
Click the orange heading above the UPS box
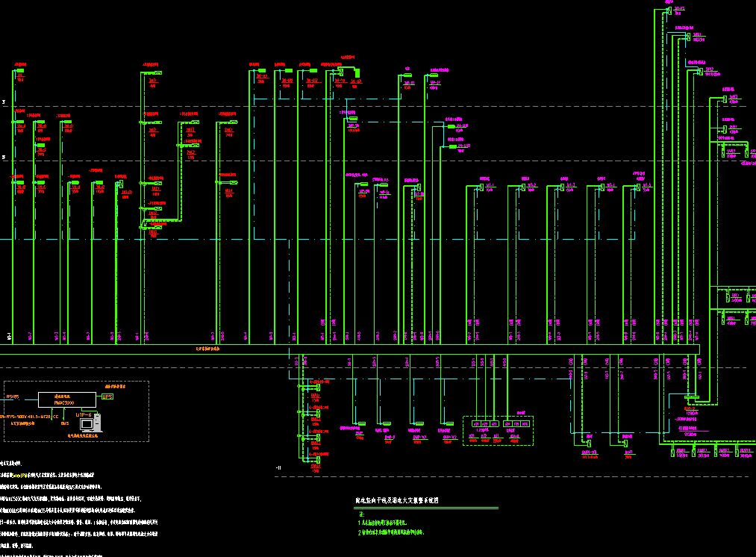[x=115, y=387]
